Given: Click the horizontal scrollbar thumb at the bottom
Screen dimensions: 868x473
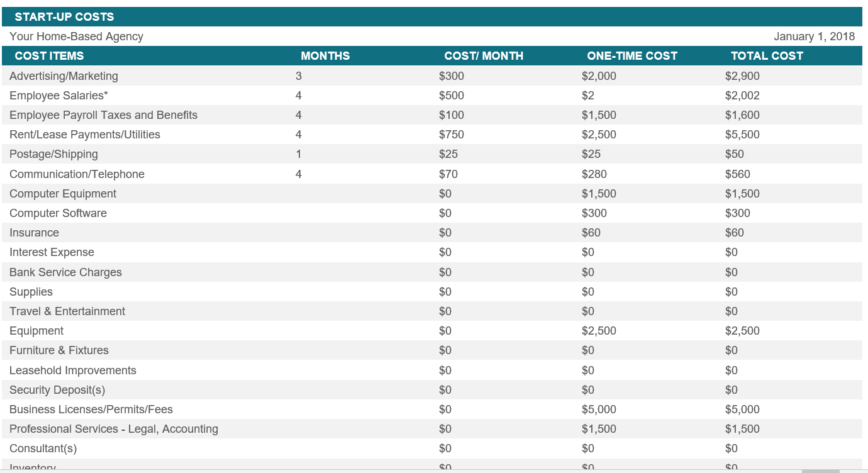Looking at the screenshot, I should [x=820, y=470].
